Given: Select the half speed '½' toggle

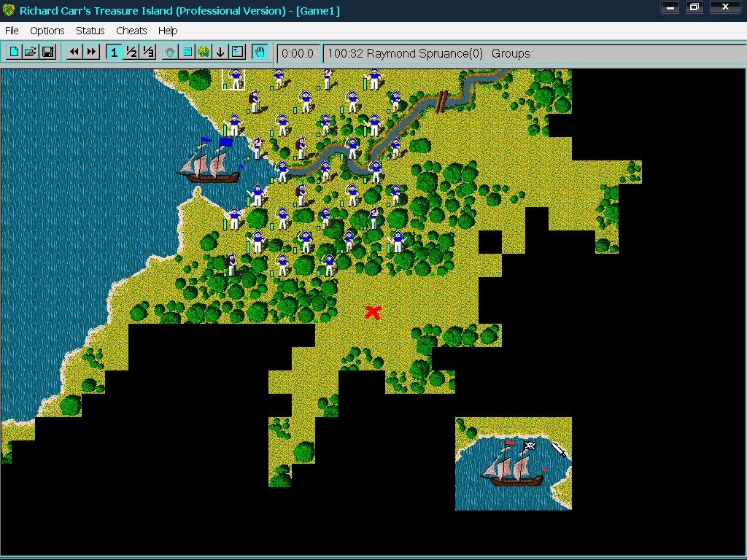Looking at the screenshot, I should pyautogui.click(x=131, y=52).
